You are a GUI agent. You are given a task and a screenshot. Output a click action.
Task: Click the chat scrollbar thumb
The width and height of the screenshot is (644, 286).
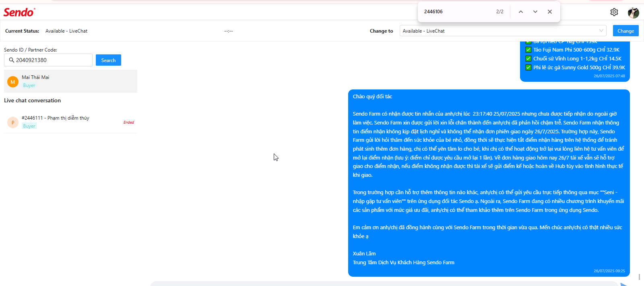(639, 277)
